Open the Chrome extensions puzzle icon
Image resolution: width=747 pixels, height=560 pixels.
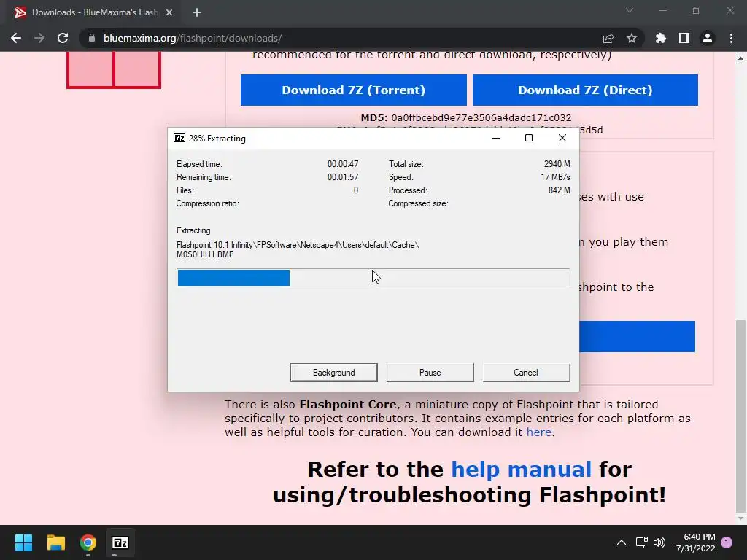pyautogui.click(x=661, y=38)
